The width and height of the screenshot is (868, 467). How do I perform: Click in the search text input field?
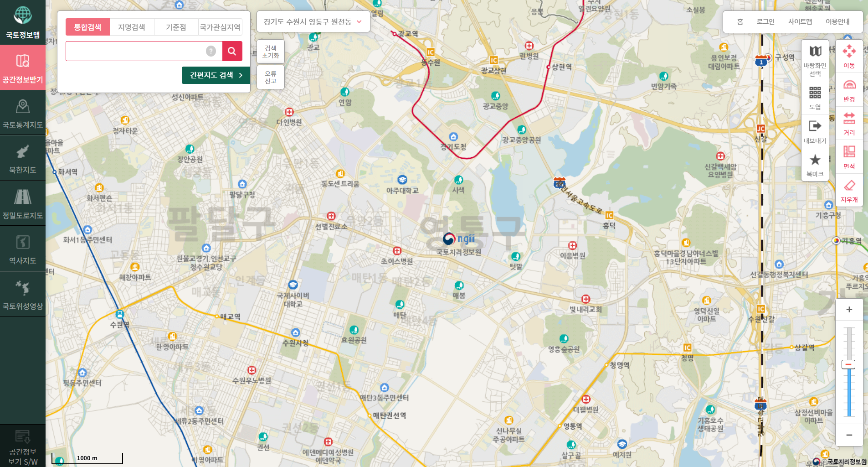(144, 51)
